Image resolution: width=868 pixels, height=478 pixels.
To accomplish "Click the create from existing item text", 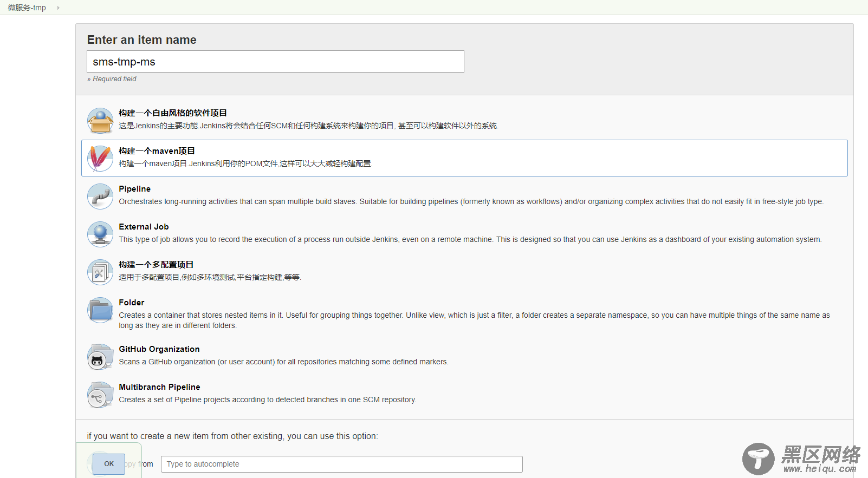I will pos(232,436).
